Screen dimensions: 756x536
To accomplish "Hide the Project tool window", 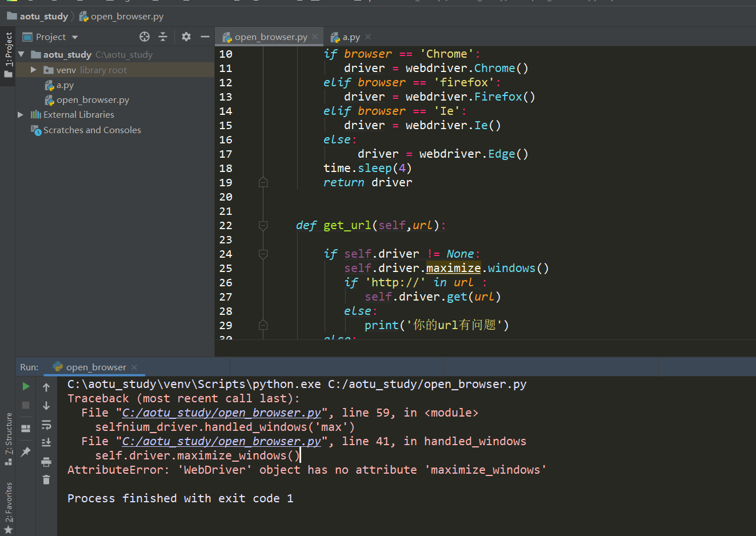I will tap(205, 37).
